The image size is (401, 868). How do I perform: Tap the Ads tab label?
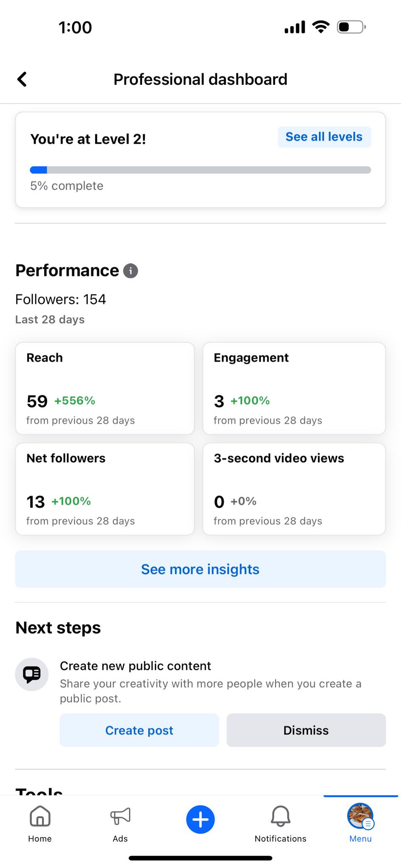(120, 839)
